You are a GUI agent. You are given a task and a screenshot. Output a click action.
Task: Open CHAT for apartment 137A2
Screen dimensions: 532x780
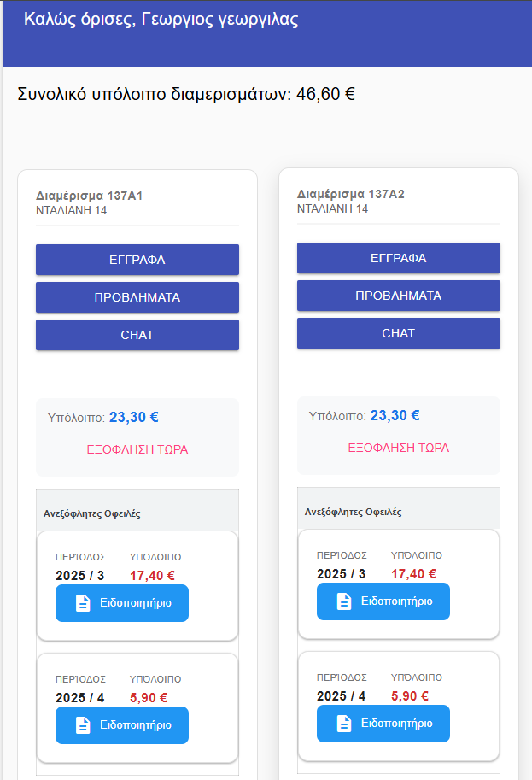click(398, 332)
